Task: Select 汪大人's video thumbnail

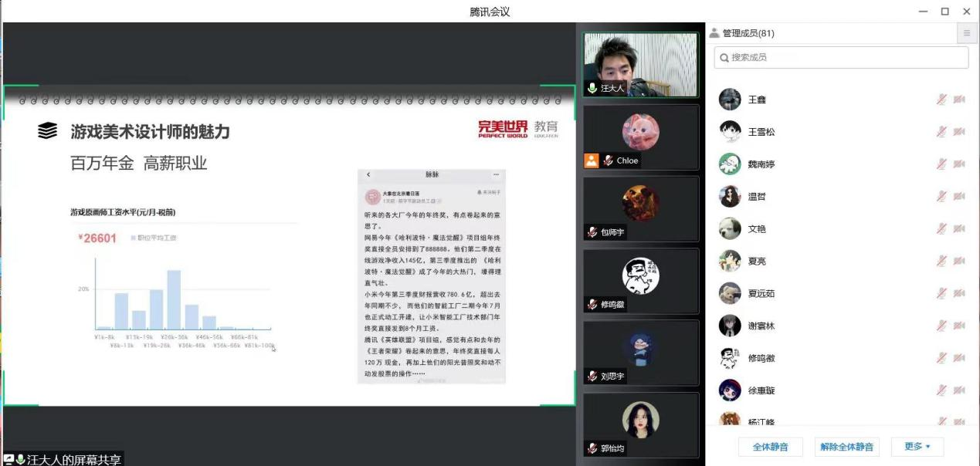Action: click(x=640, y=65)
